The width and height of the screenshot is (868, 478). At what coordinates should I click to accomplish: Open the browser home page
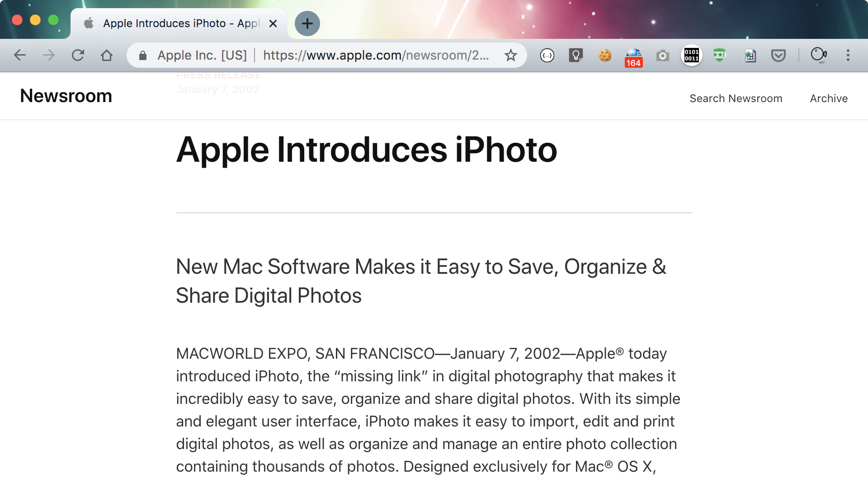[x=107, y=55]
